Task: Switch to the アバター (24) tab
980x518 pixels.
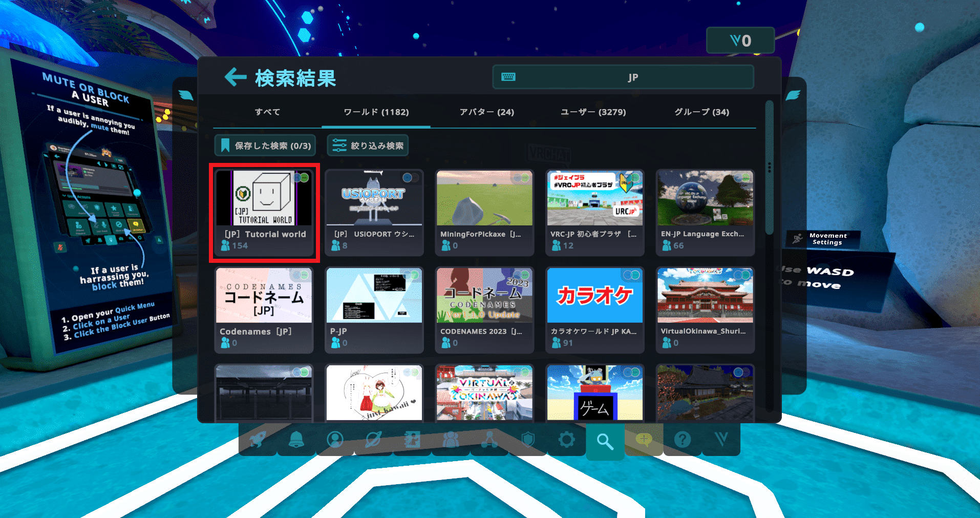Action: point(486,112)
